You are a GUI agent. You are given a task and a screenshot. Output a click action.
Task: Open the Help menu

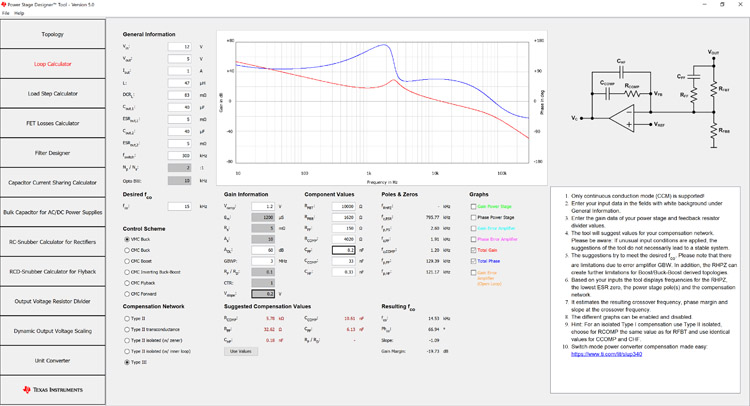(x=19, y=13)
